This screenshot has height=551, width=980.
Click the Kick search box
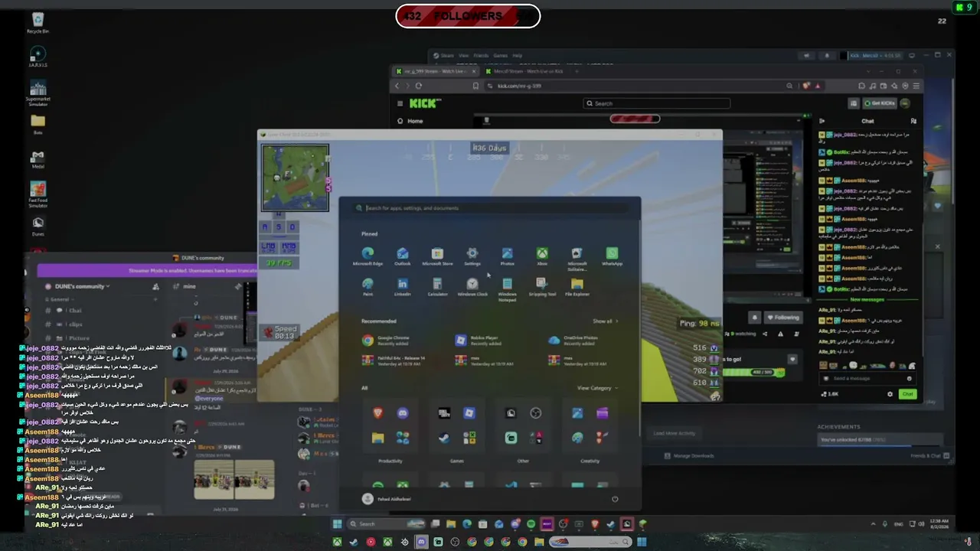point(656,103)
